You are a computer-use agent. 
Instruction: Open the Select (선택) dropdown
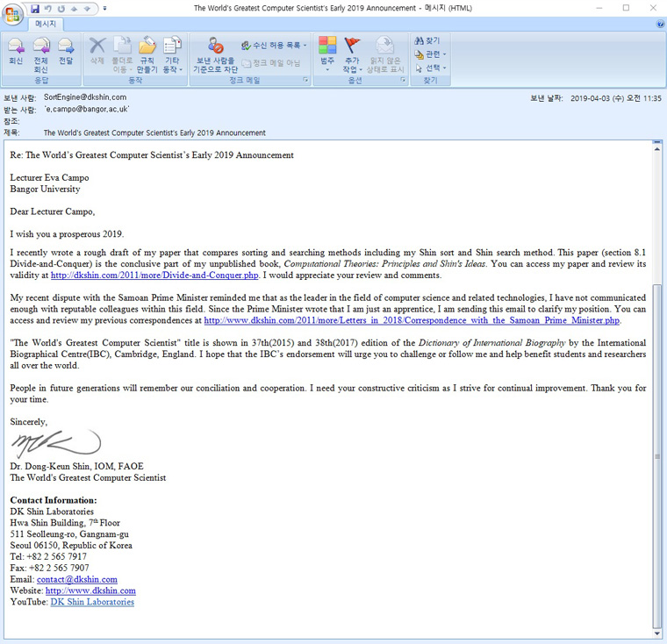(x=433, y=68)
